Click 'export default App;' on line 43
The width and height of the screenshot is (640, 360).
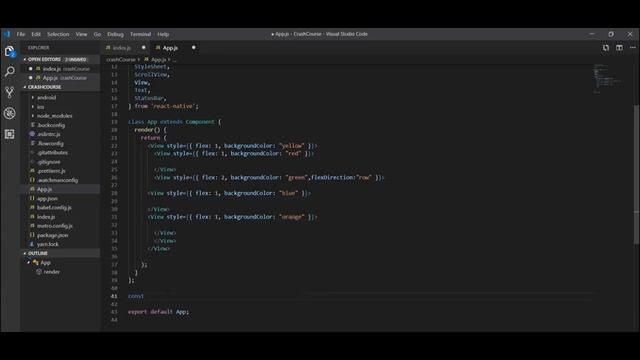158,312
